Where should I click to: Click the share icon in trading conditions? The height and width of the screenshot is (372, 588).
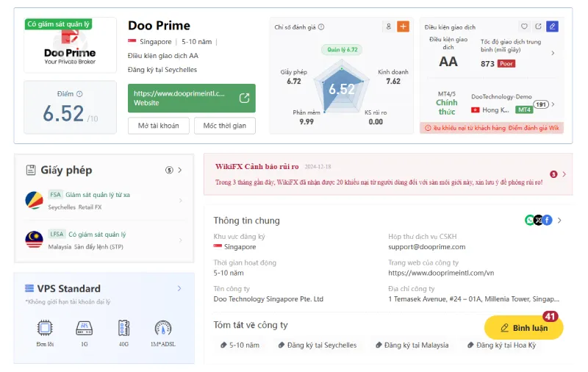click(x=538, y=26)
